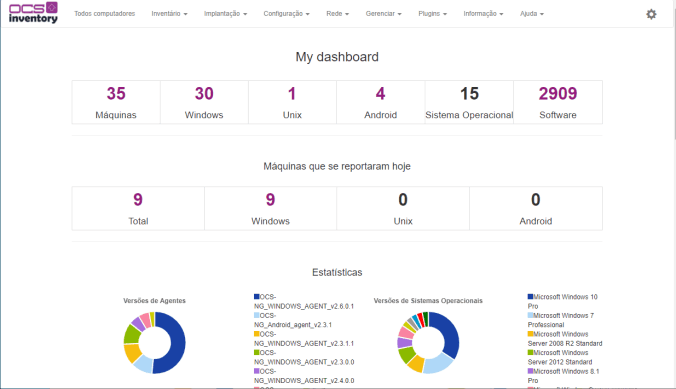Click the My dashboard heading

click(x=337, y=57)
